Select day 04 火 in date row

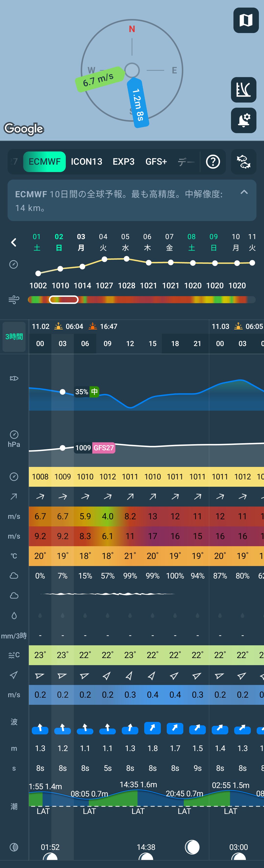[103, 242]
